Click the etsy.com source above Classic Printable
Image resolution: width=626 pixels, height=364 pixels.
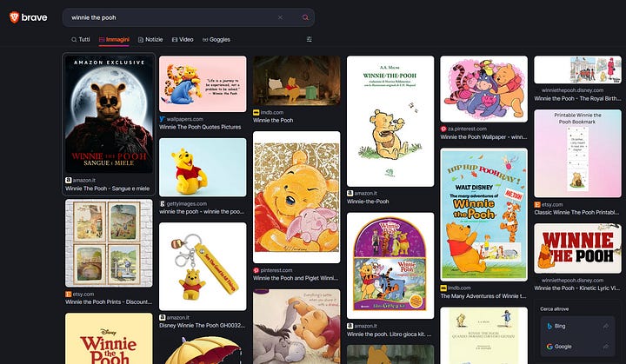pyautogui.click(x=552, y=204)
